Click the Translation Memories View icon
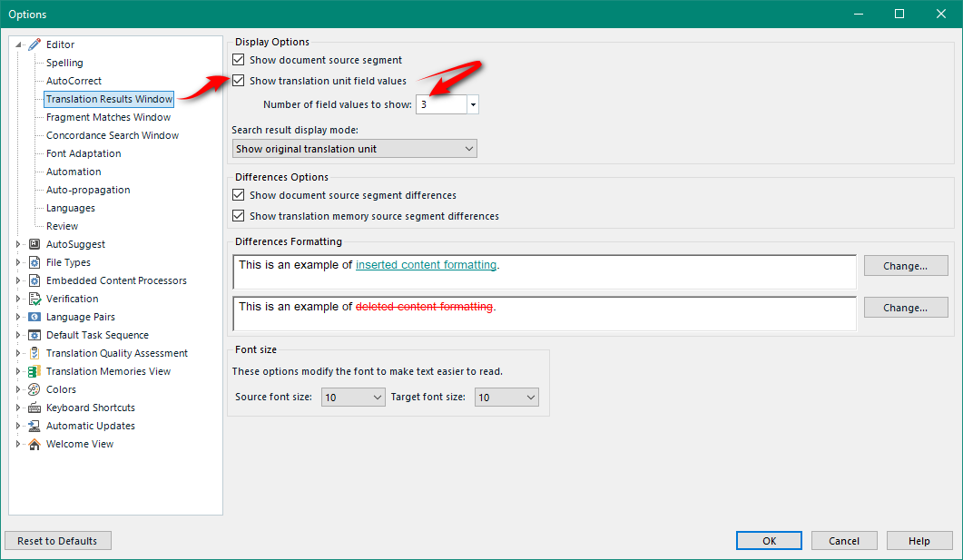This screenshot has width=963, height=560. [33, 370]
